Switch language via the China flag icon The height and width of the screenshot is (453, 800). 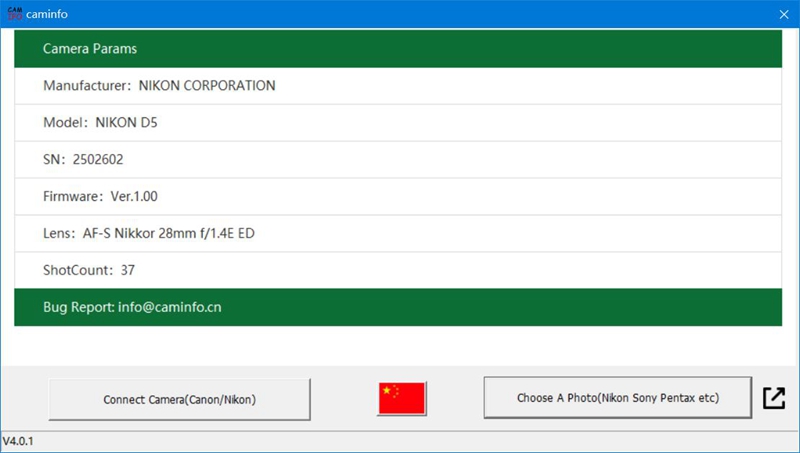(402, 398)
